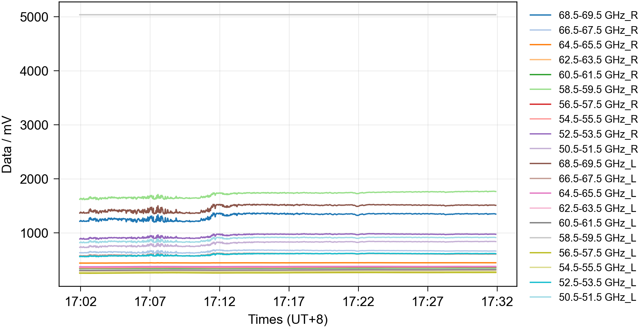Click the red 56.5-57.5 GHz_R legend swatch
Screen dimensions: 644x328
(x=540, y=104)
